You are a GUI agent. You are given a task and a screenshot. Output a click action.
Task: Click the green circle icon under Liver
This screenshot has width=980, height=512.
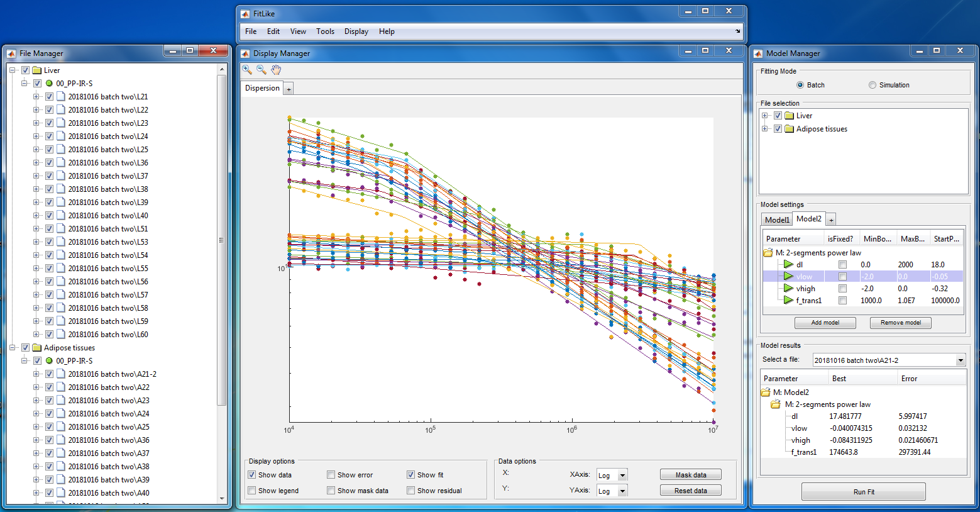coord(49,84)
